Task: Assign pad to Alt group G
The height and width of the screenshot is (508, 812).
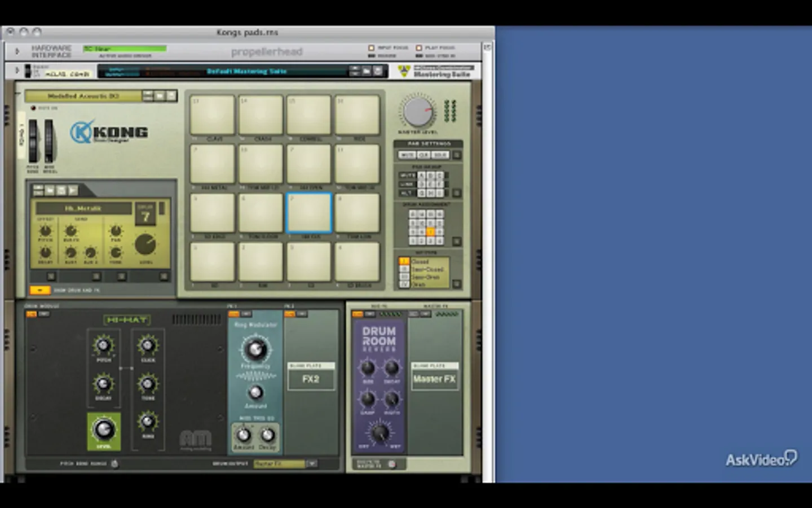Action: pos(421,193)
